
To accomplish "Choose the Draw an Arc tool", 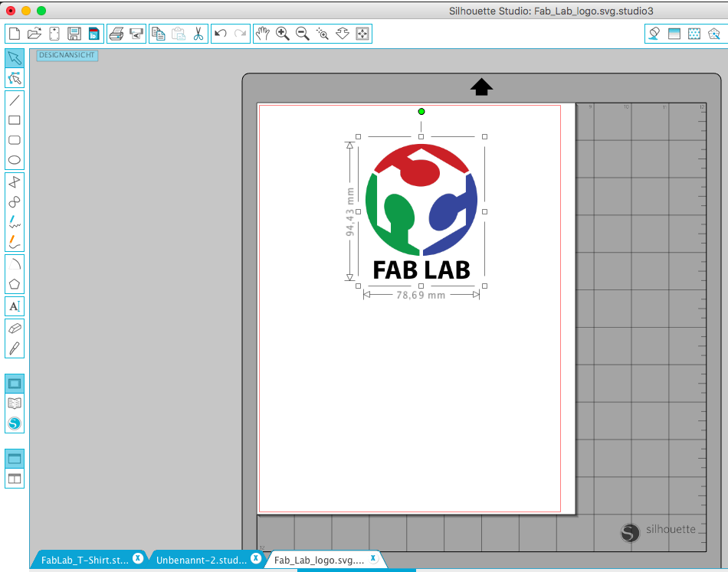I will click(15, 264).
